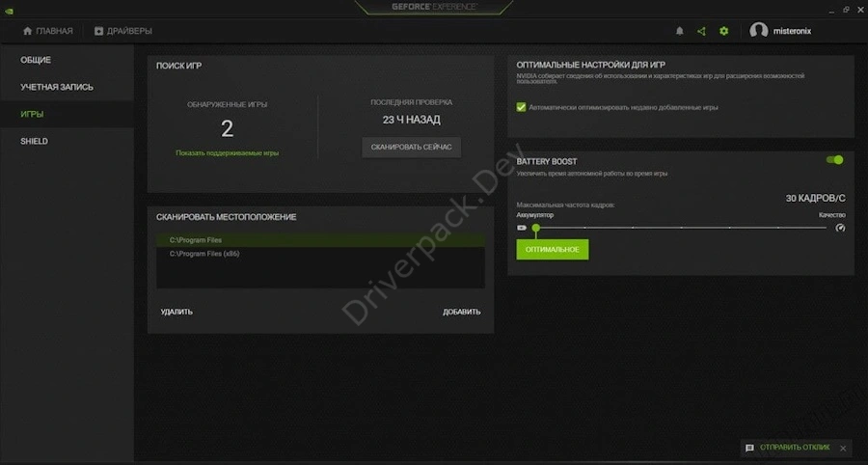The width and height of the screenshot is (868, 465).
Task: Click the share icon in header
Action: coord(701,31)
